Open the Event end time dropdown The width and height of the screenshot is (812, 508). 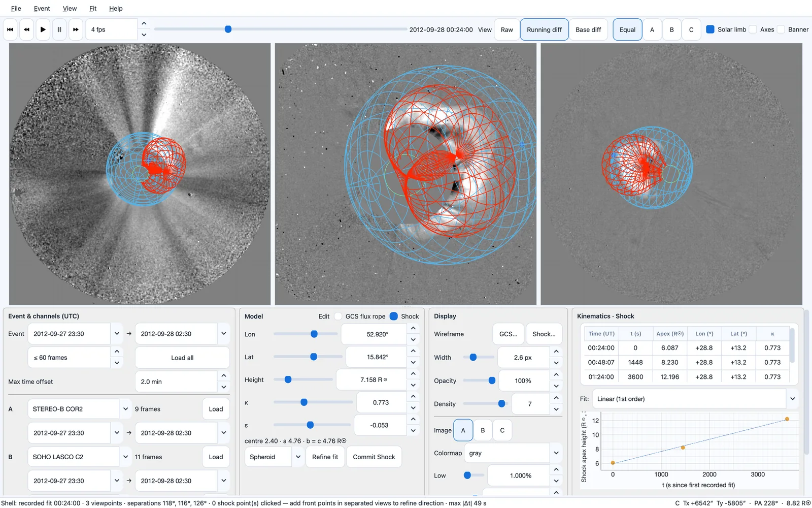coord(224,334)
